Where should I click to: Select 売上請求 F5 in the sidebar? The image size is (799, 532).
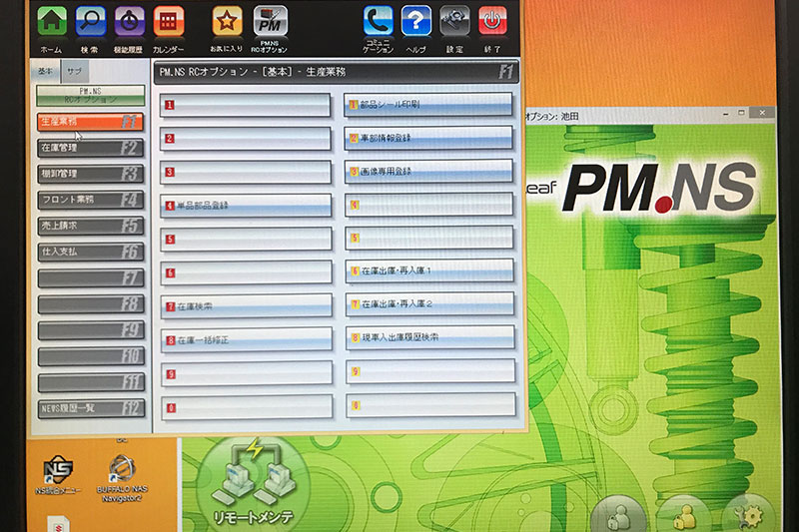click(x=90, y=226)
